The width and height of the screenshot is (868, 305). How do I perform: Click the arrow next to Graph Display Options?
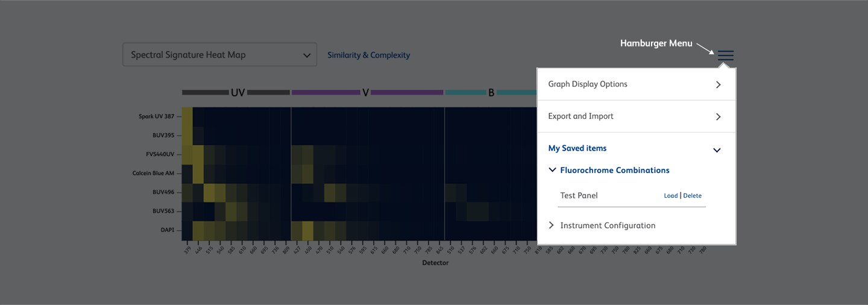click(x=718, y=85)
